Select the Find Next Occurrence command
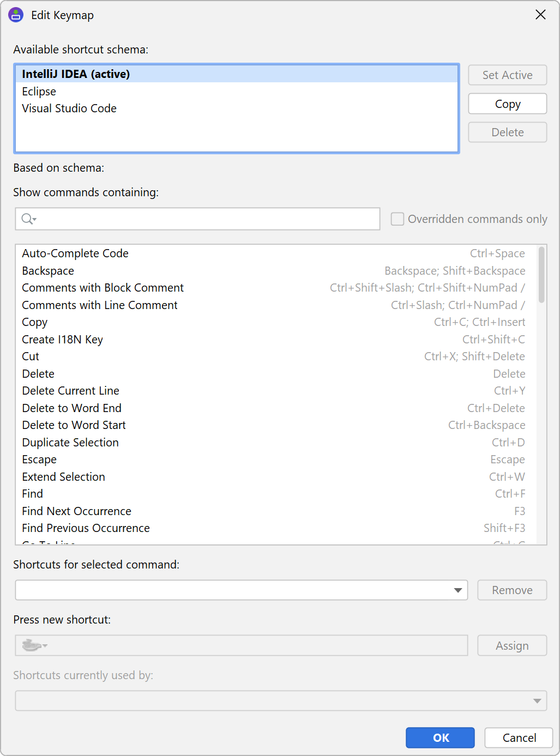The height and width of the screenshot is (756, 560). [77, 511]
